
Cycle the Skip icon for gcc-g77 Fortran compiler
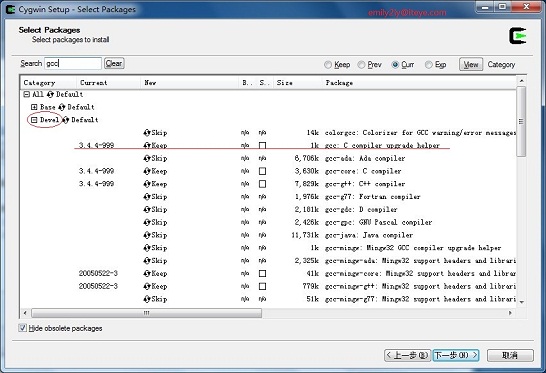tap(147, 197)
